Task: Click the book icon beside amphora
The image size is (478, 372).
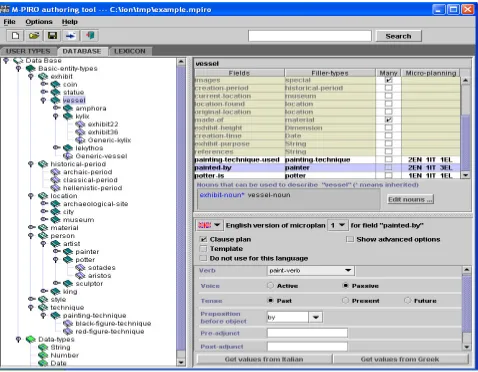Action: point(68,108)
